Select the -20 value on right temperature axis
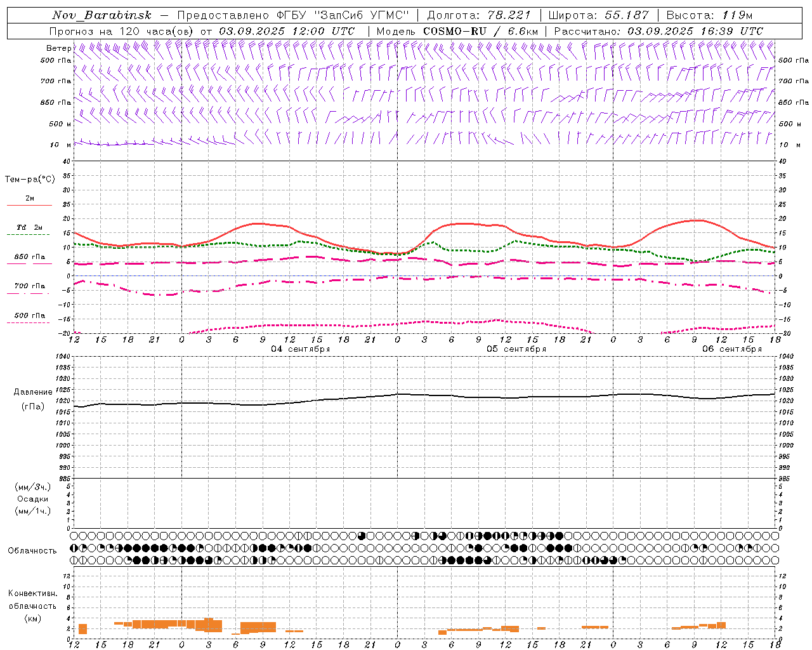The width and height of the screenshot is (812, 650). [x=784, y=333]
